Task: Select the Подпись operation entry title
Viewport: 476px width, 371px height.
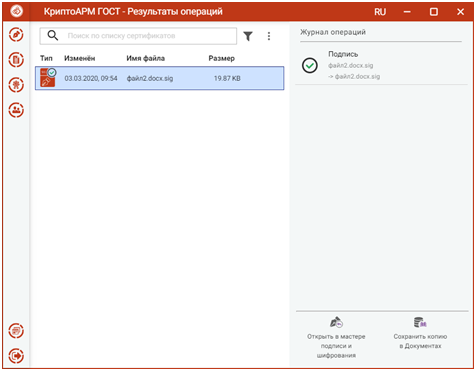Action: [x=343, y=54]
